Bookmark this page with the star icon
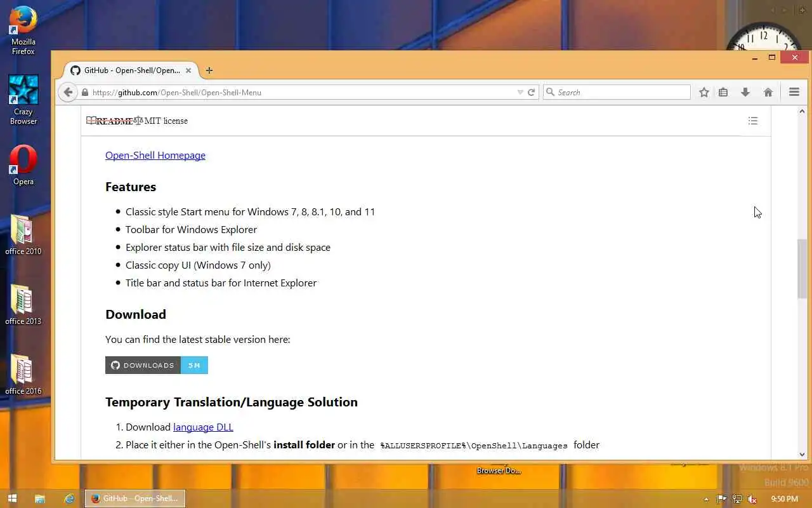Image resolution: width=812 pixels, height=508 pixels. [704, 92]
